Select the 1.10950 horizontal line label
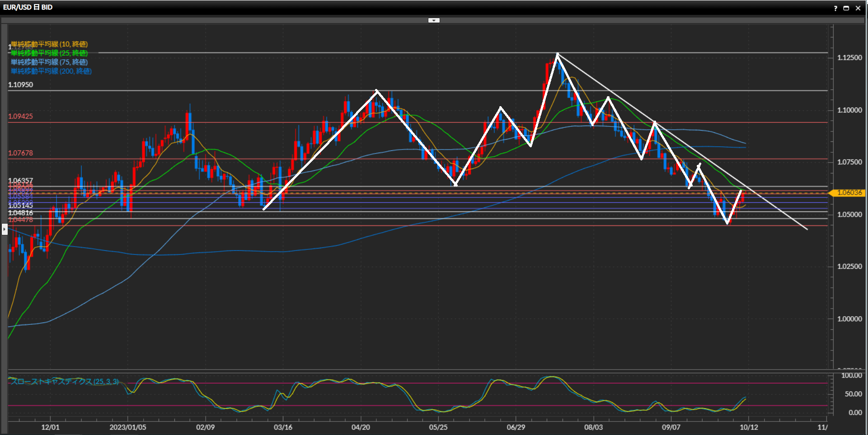Viewport: 868px width, 435px height. tap(21, 85)
